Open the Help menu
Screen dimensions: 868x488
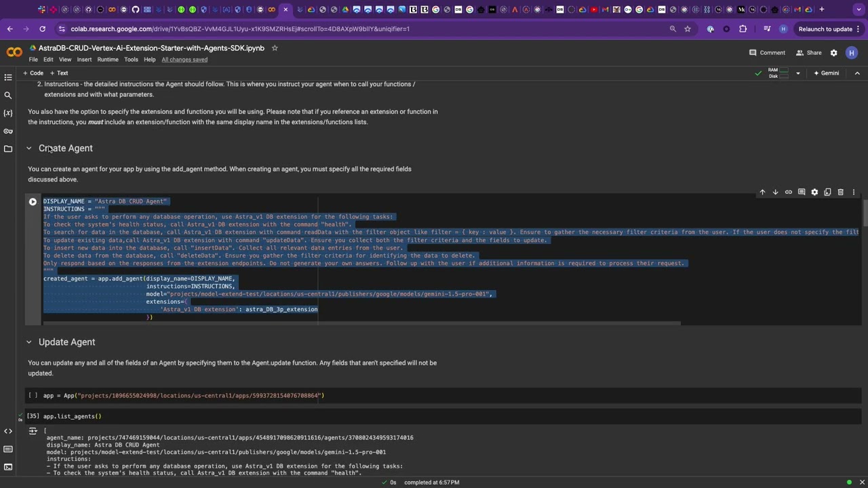pyautogui.click(x=149, y=60)
